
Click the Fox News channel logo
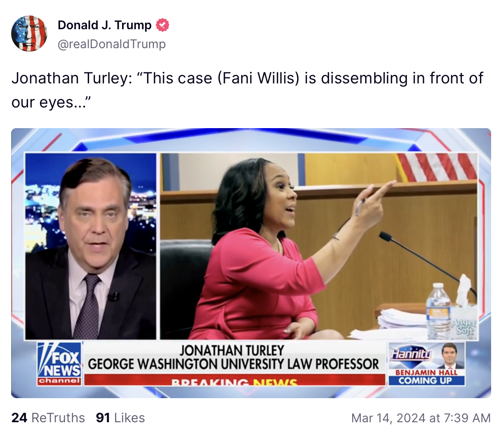pyautogui.click(x=59, y=363)
